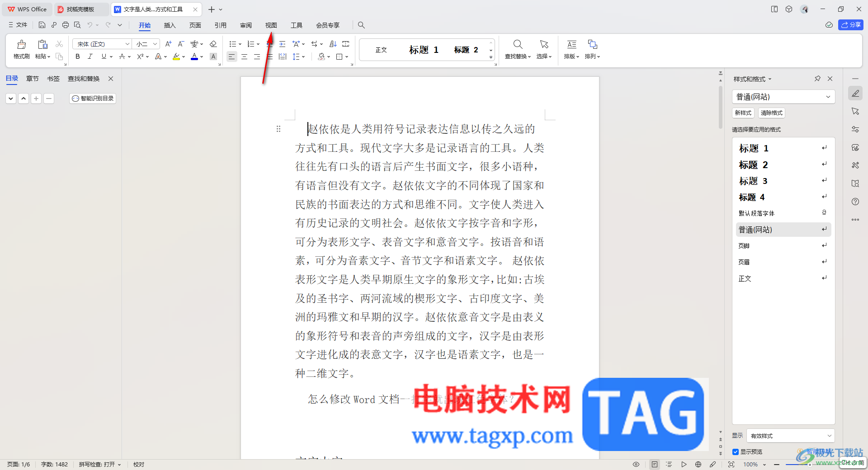Screen dimensions: 868x470
Task: Toggle Bold formatting
Action: tap(78, 57)
